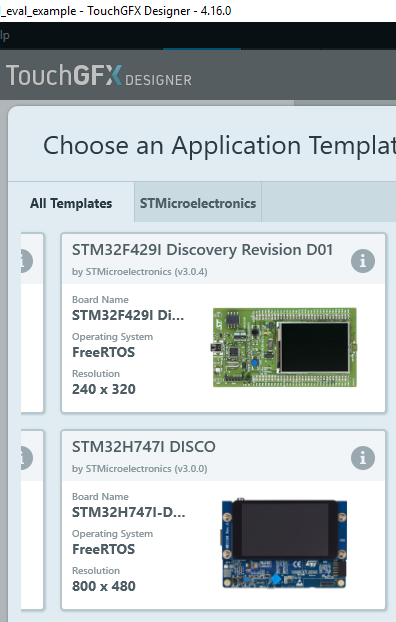Screen dimensions: 396x622
Task: Click the 'STM32H747I-D...' board name value
Action: [x=129, y=512]
